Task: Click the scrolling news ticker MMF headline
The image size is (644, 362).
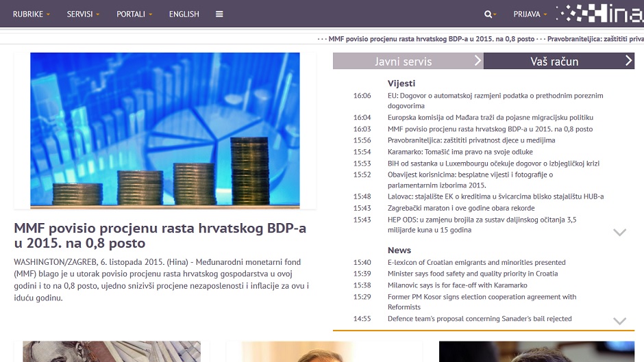Action: (432, 39)
